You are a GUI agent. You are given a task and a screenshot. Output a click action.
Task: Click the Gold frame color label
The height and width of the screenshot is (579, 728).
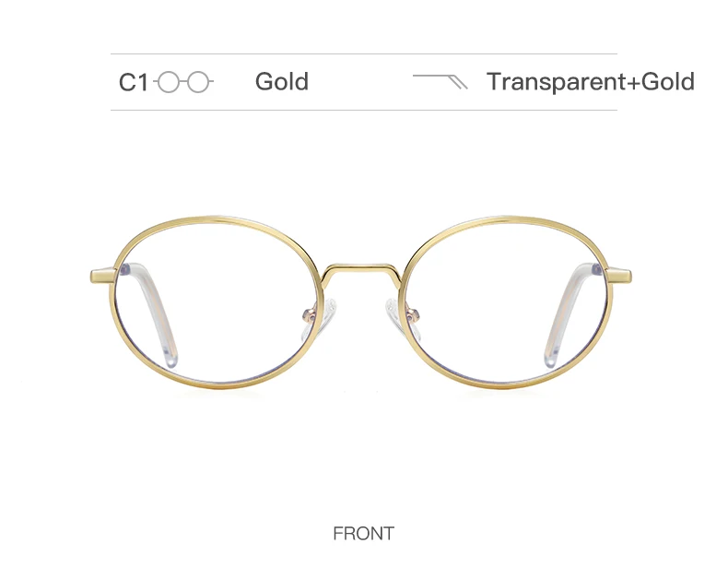pos(282,81)
